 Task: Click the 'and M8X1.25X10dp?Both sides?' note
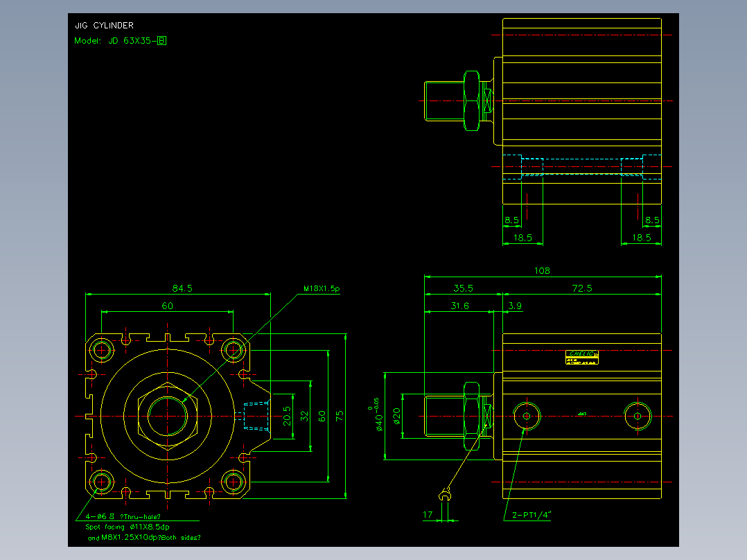coord(144,538)
